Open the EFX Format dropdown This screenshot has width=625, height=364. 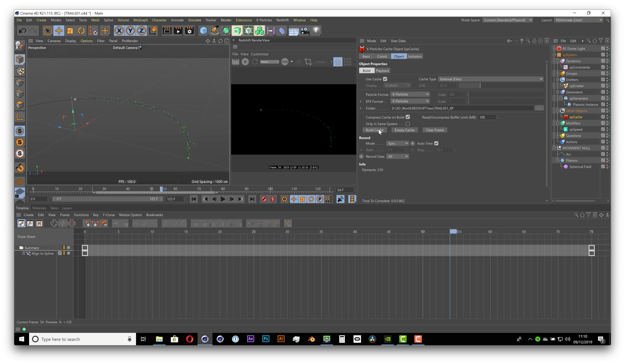410,101
